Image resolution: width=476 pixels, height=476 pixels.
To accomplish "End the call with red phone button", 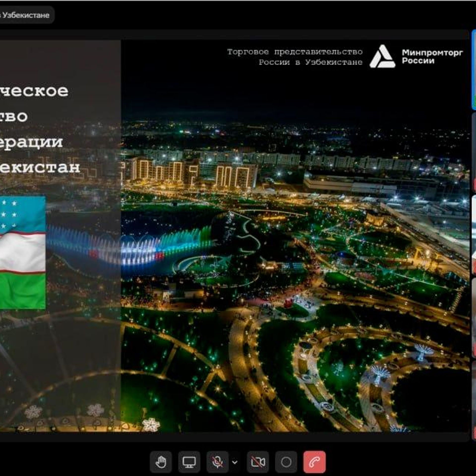I will (314, 462).
